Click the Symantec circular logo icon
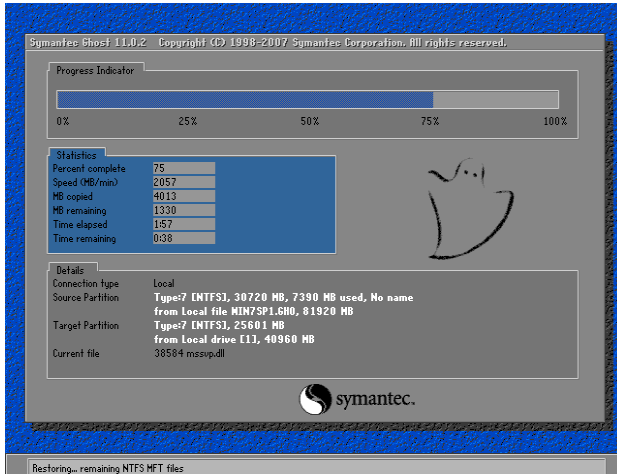 point(313,399)
